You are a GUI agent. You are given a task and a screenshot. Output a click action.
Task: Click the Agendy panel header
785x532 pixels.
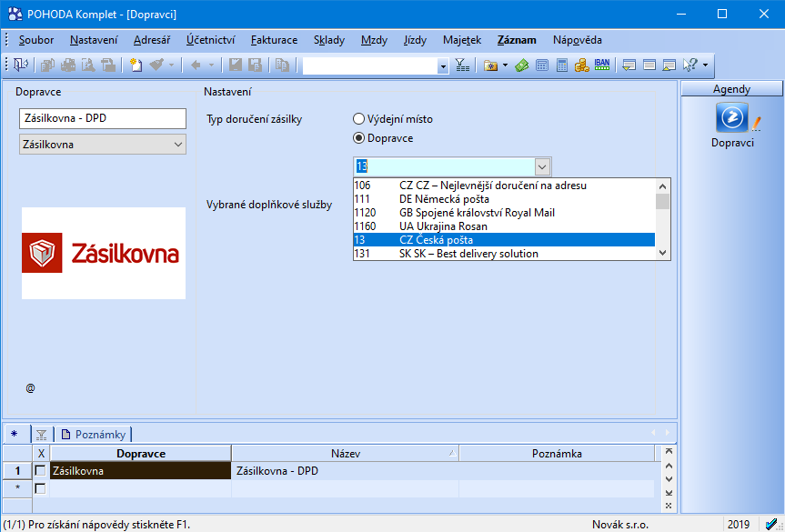click(731, 89)
